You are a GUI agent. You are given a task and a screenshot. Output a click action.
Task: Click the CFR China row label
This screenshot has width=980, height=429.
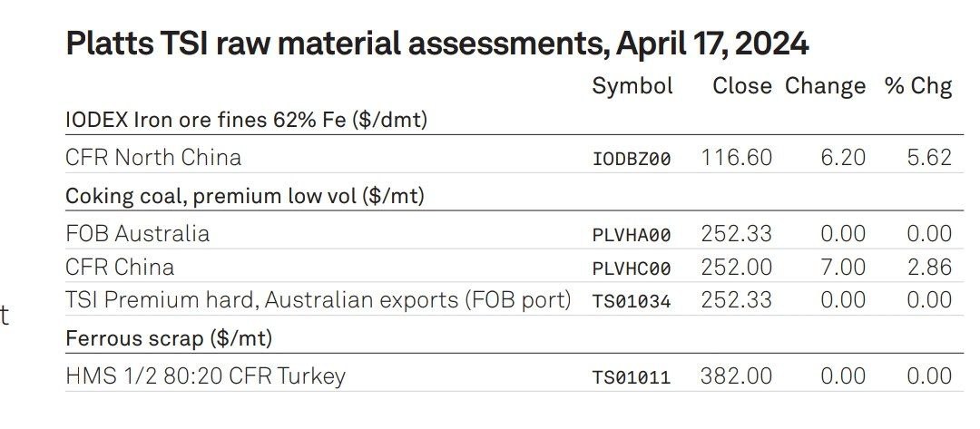click(x=120, y=268)
